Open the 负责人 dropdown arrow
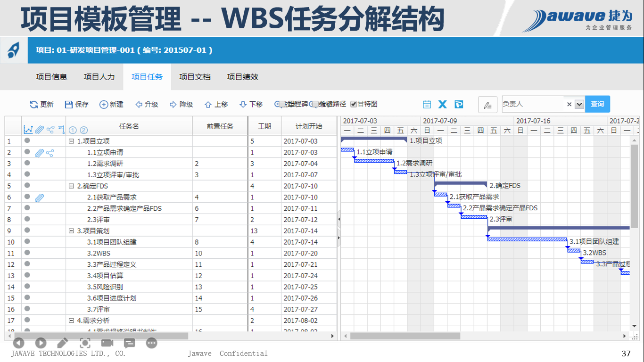The height and width of the screenshot is (362, 644). click(x=579, y=104)
